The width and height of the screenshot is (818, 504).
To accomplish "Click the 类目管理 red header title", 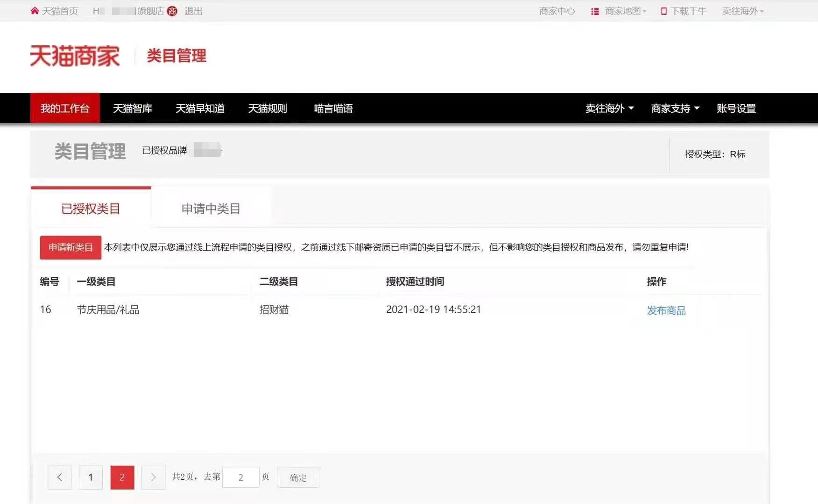I will [x=176, y=56].
